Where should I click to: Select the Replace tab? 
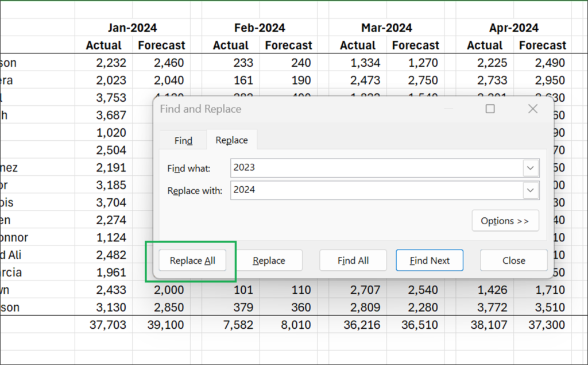(x=231, y=140)
